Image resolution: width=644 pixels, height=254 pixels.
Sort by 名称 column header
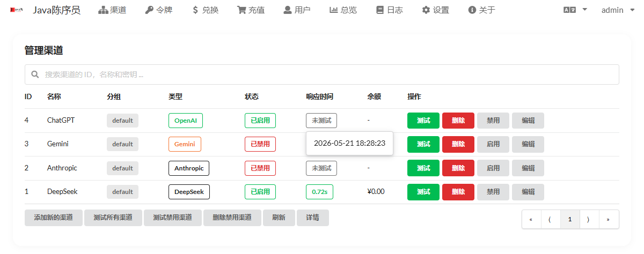point(54,96)
